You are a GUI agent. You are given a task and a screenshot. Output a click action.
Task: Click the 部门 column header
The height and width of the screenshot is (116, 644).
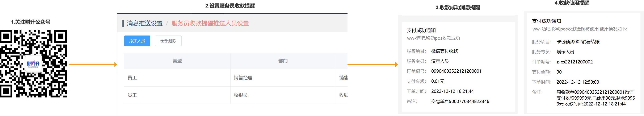point(283,61)
